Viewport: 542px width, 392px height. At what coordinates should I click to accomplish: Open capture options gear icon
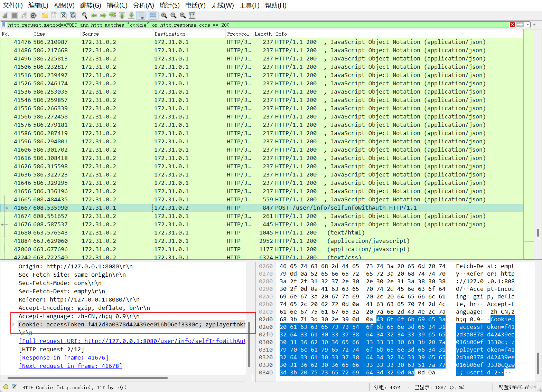[x=33, y=16]
